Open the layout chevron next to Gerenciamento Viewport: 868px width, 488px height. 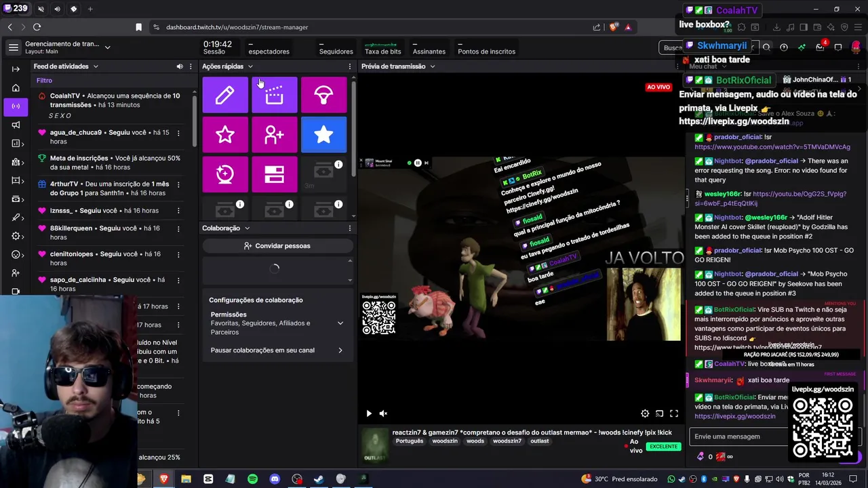coord(107,47)
